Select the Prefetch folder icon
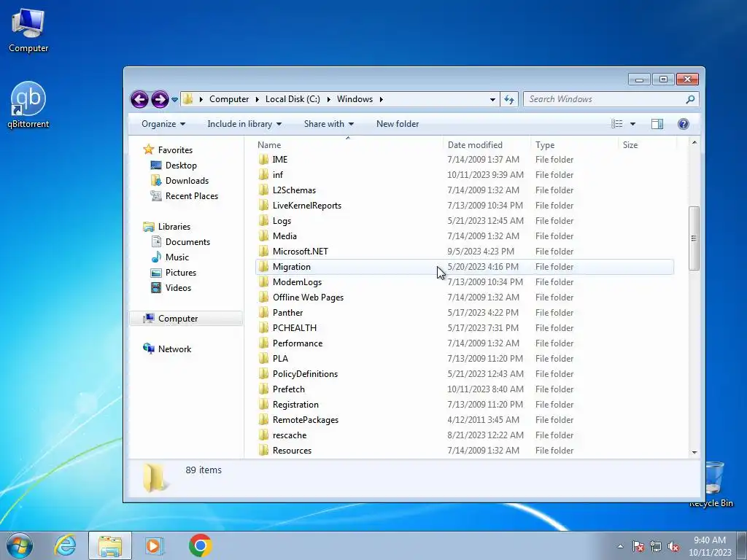Screen dimensions: 747x560 pyautogui.click(x=263, y=389)
